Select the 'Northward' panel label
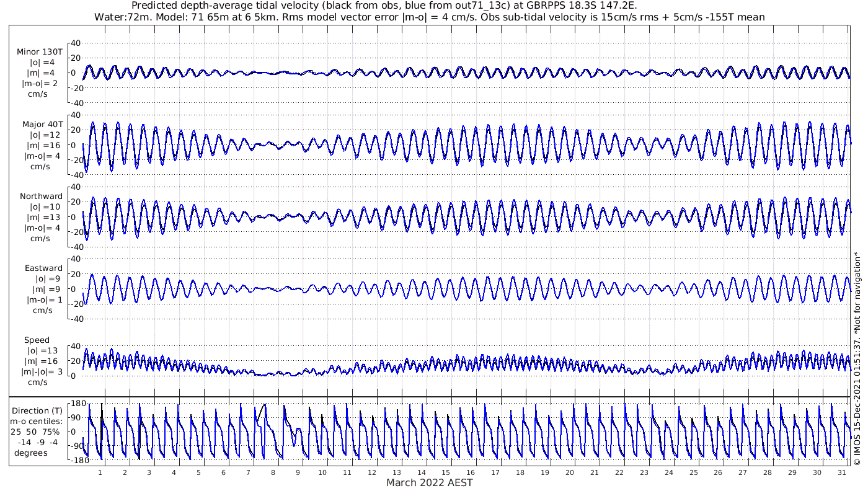The width and height of the screenshot is (868, 496). (x=42, y=197)
